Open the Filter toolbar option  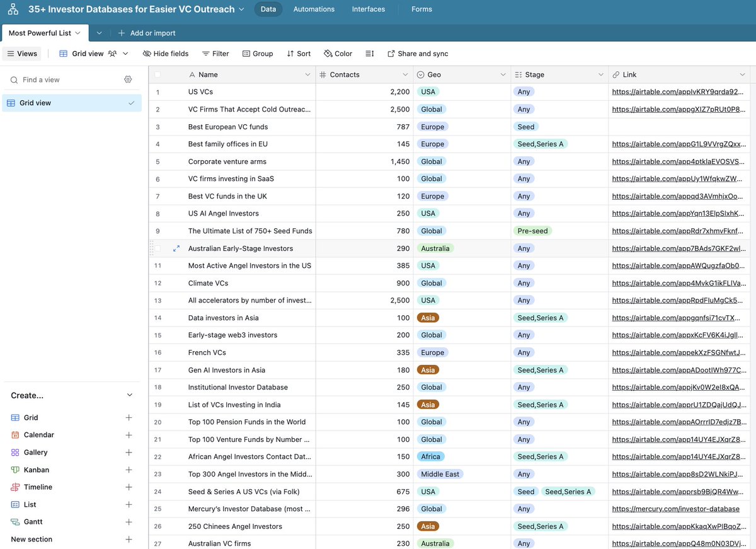(215, 54)
